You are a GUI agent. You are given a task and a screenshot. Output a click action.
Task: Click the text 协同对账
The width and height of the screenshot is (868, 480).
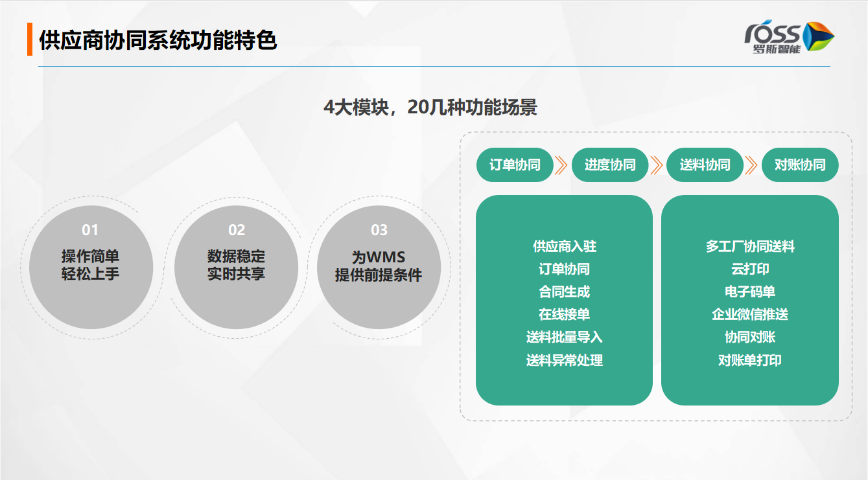[750, 337]
